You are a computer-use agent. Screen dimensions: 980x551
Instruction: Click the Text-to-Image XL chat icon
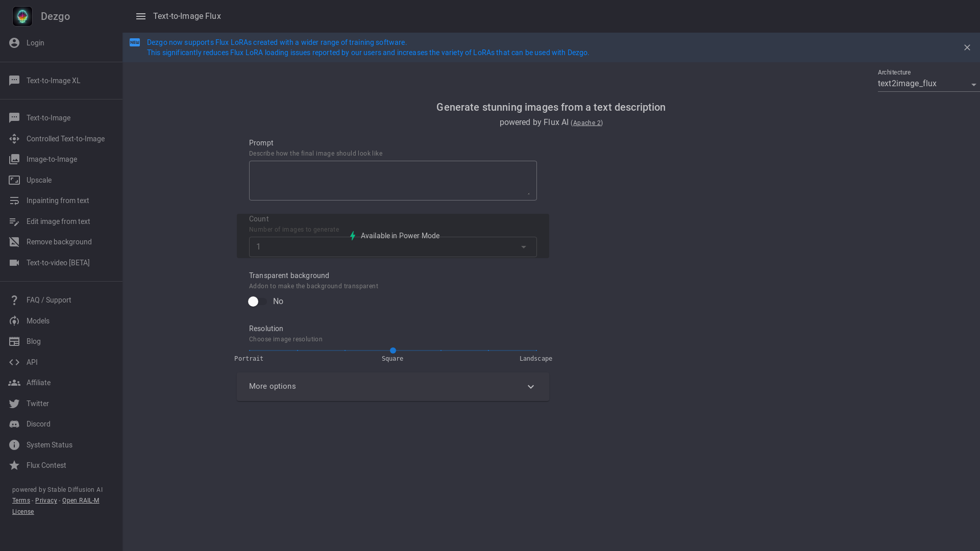(x=14, y=81)
